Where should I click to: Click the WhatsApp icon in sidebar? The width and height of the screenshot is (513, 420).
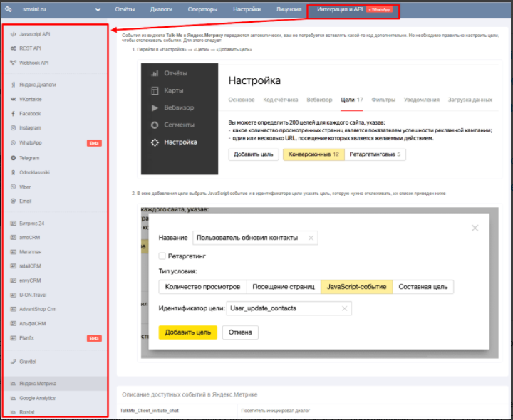click(14, 143)
